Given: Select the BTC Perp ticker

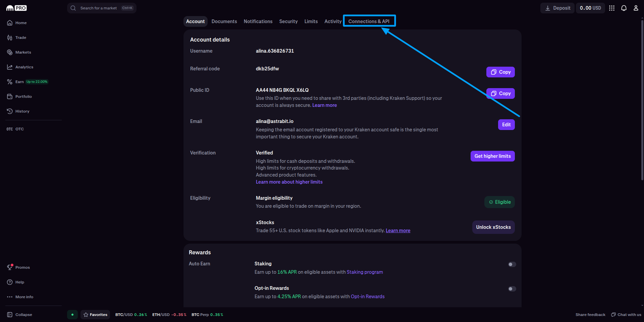Looking at the screenshot, I should point(207,315).
